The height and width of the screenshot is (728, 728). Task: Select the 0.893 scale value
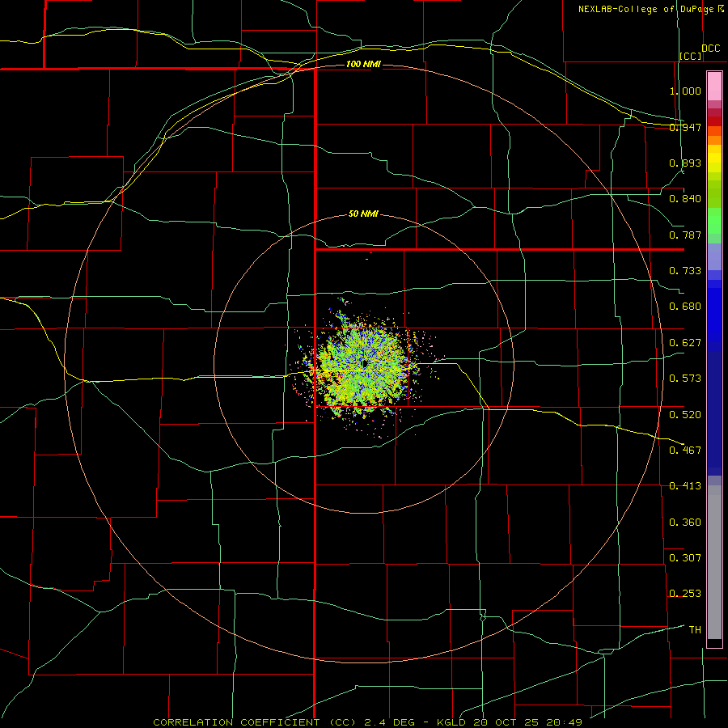coord(685,163)
